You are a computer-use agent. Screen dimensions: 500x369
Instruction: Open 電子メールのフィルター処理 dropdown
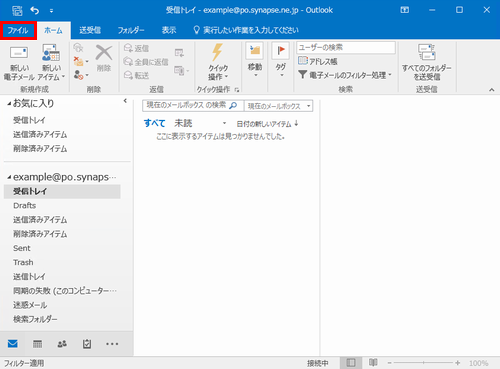tap(345, 75)
